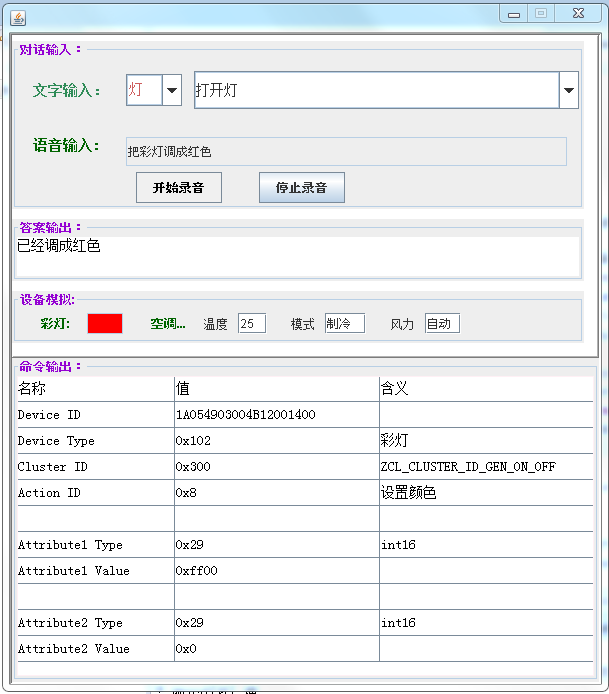Click the 文字输入 label
This screenshot has height=694, width=609.
[66, 90]
